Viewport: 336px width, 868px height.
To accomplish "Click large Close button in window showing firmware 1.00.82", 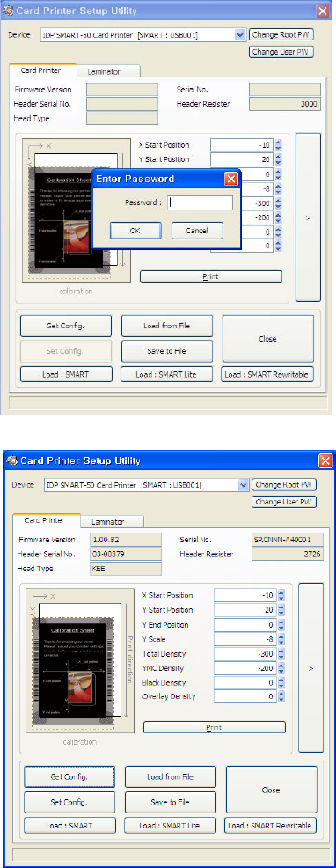I will (271, 790).
